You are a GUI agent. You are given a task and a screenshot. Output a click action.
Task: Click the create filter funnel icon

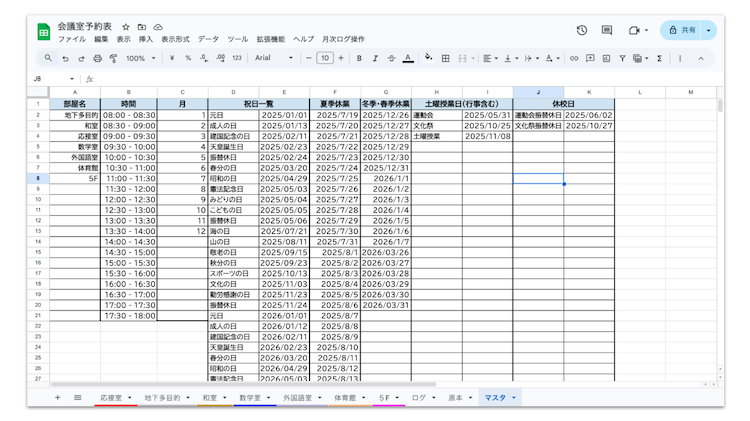(x=622, y=59)
